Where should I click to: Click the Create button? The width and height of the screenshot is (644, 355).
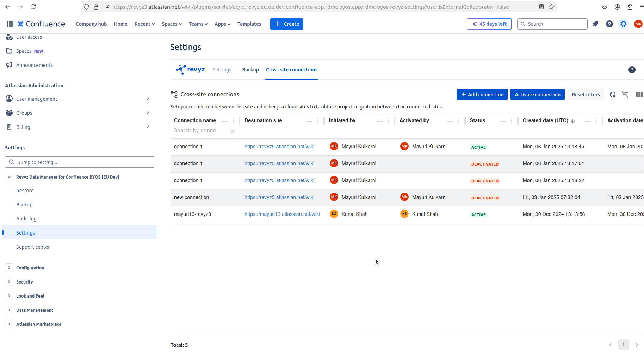click(x=287, y=24)
